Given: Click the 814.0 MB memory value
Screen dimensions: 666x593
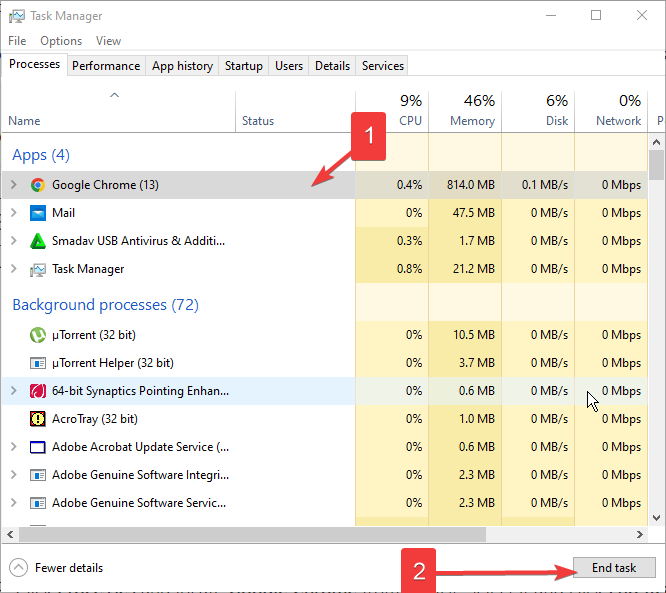Looking at the screenshot, I should coord(471,185).
